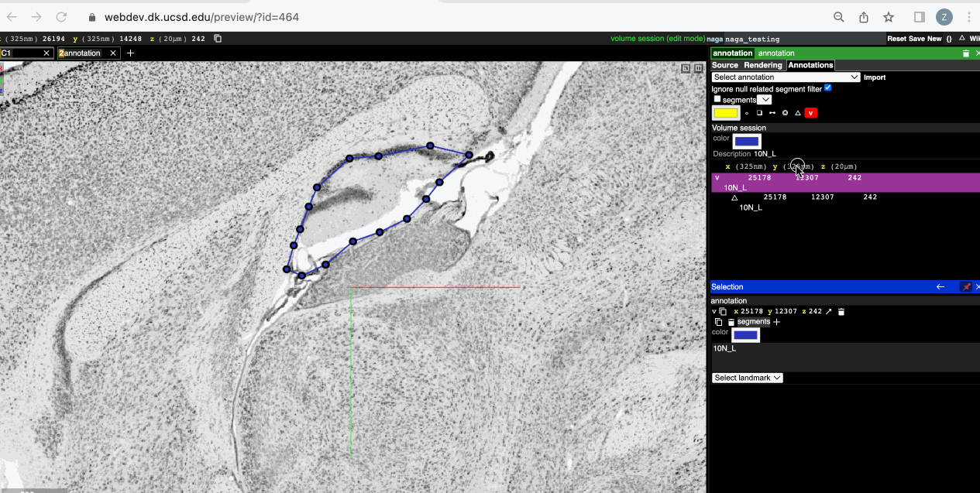Click the Reset button

point(897,39)
